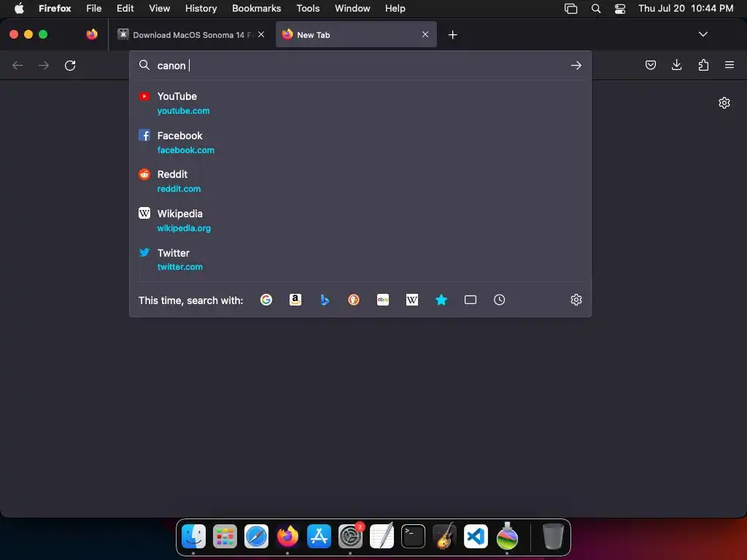Open New Tab personalize gear icon
747x560 pixels.
[x=724, y=103]
